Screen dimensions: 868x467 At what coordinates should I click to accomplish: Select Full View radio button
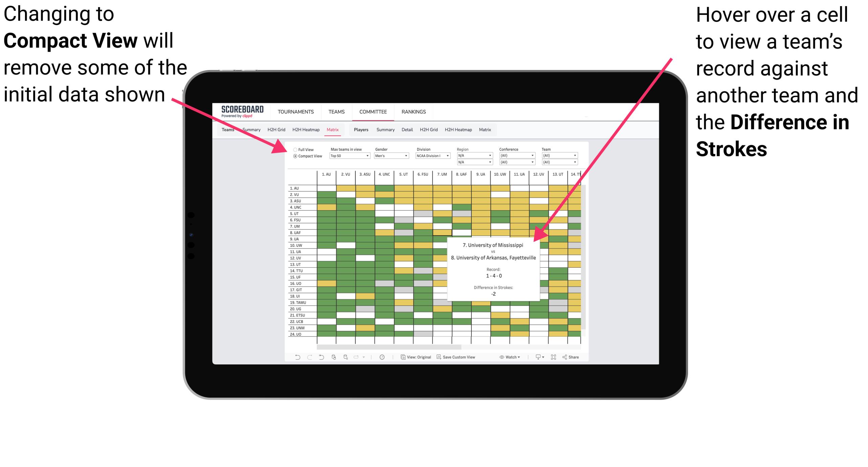point(294,150)
